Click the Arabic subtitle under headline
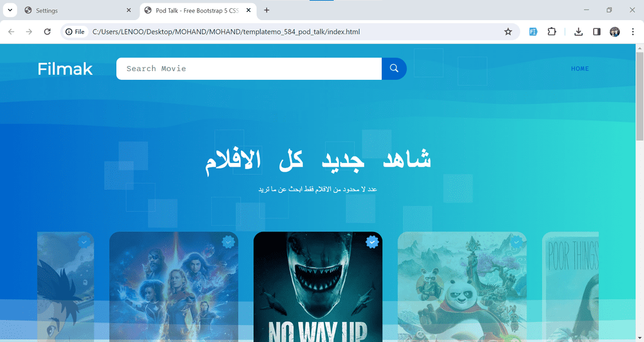 coord(318,189)
